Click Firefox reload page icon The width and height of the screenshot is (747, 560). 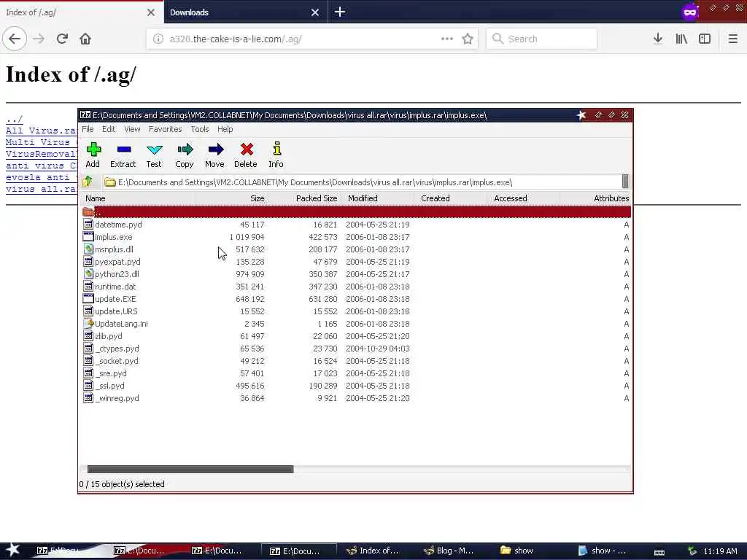tap(62, 39)
